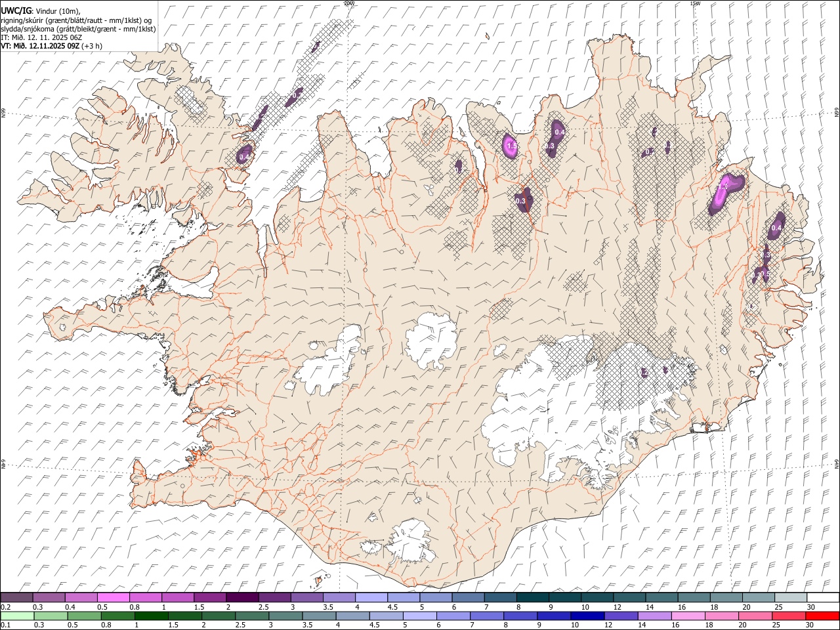Screen dimensions: 840x630
Task: Select the darkest green 1 rain scale swatch
Action: tap(151, 616)
